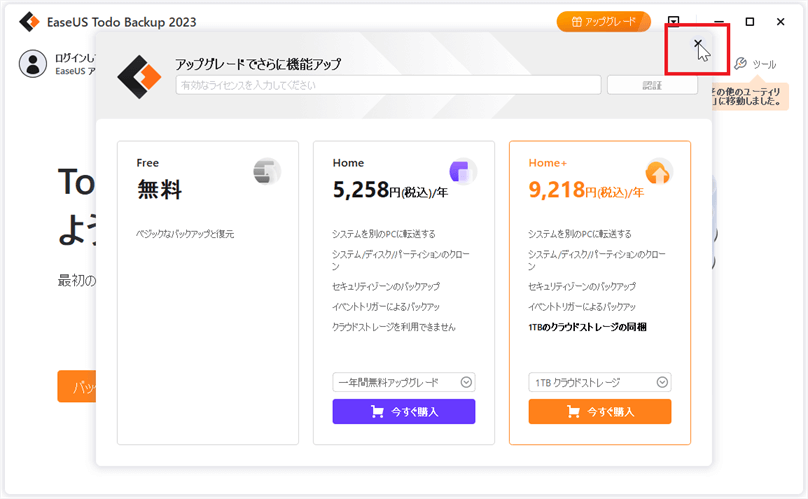Click the user account avatar icon
The image size is (808, 499).
[x=33, y=64]
